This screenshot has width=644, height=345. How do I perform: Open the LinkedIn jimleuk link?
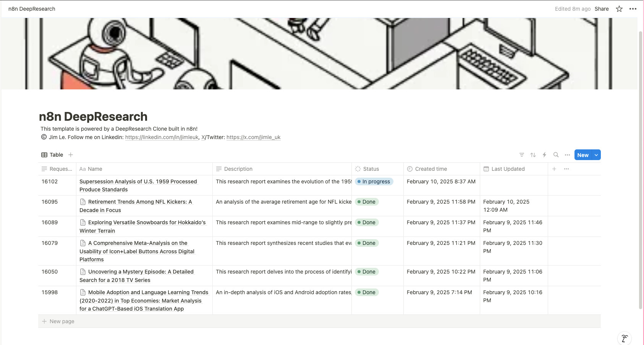point(162,137)
